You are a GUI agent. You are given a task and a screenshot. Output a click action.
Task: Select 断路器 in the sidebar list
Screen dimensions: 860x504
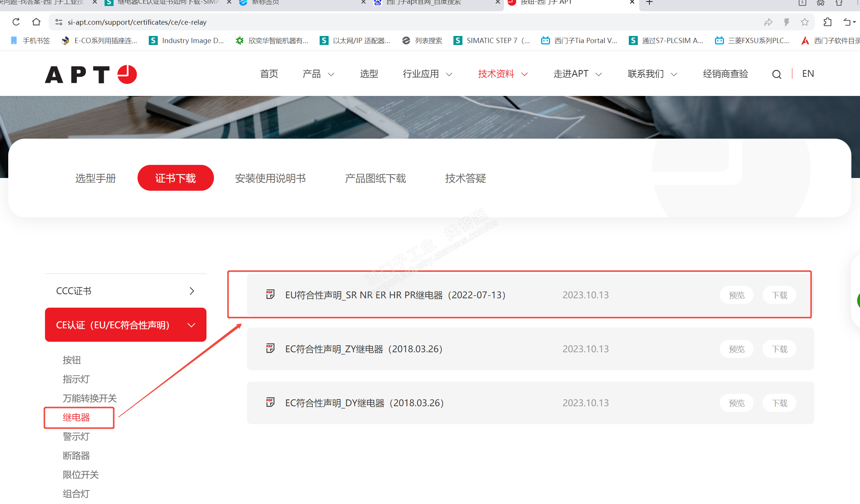coord(76,456)
